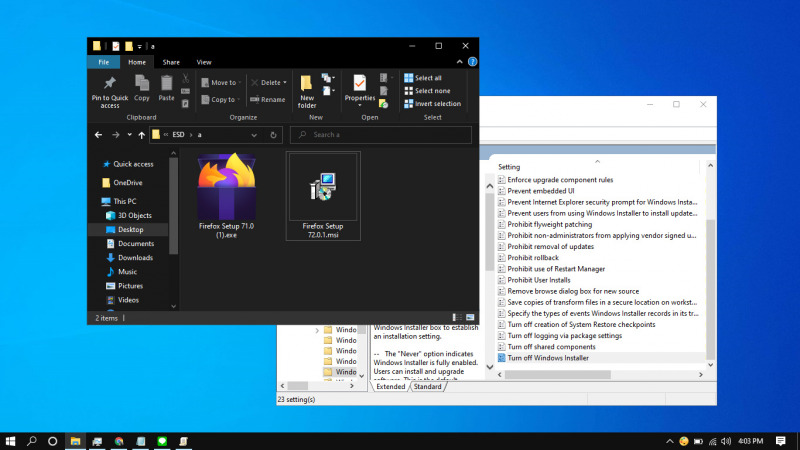Click the Search a input field
800x450 pixels.
pyautogui.click(x=381, y=135)
